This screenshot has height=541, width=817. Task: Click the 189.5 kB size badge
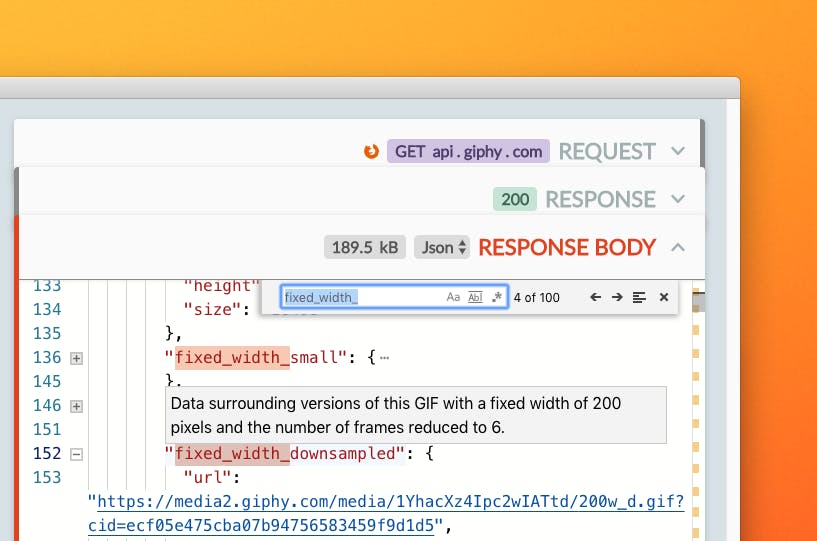pos(365,247)
